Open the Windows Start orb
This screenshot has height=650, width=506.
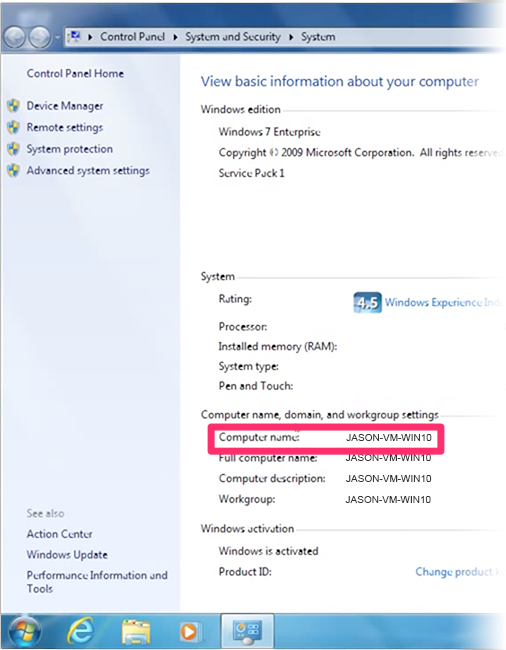[25, 632]
